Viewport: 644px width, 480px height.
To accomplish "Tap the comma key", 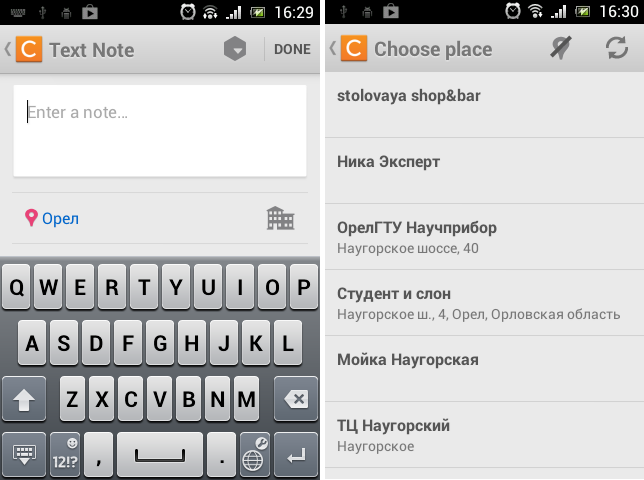I will pyautogui.click(x=98, y=455).
